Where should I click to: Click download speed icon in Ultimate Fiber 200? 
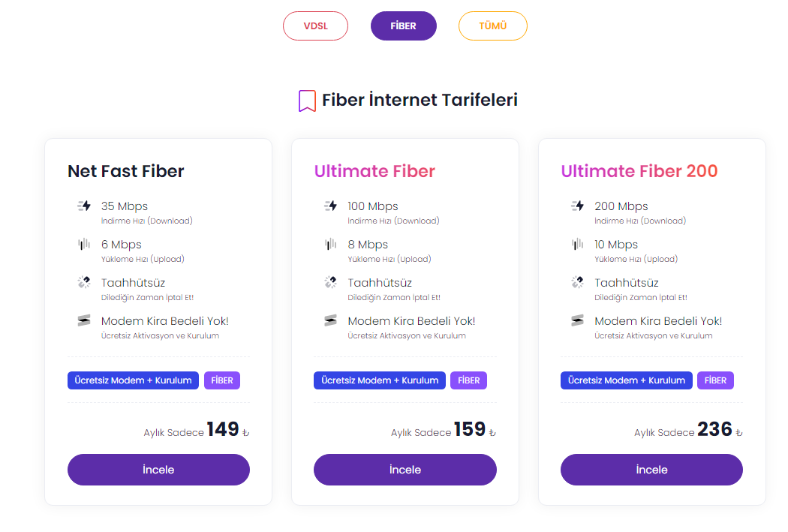577,206
